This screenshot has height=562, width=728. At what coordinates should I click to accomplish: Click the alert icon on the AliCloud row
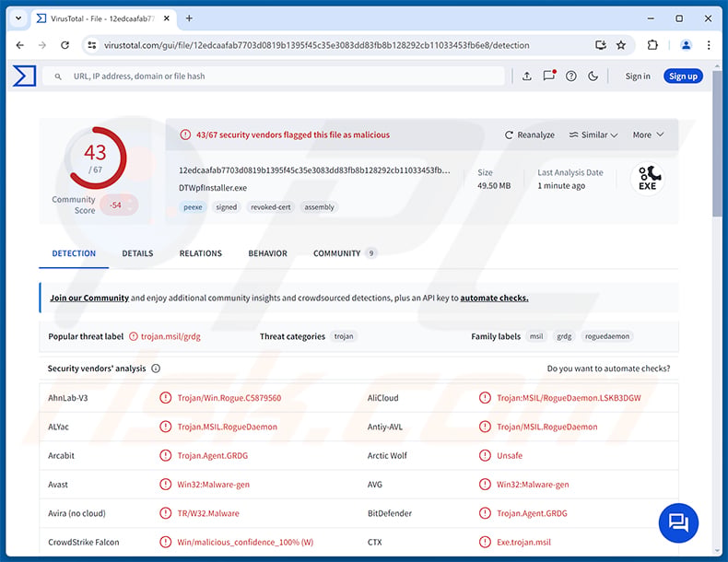(485, 398)
